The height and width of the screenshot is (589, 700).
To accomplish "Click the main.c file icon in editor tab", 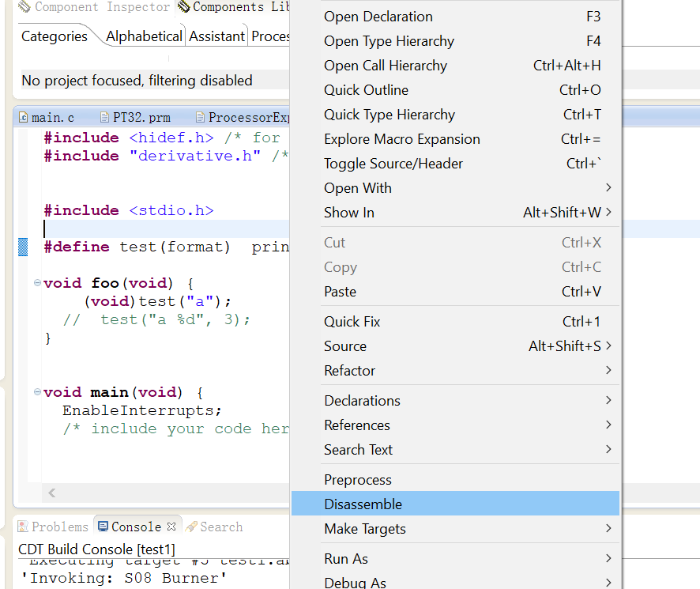I will coord(22,118).
